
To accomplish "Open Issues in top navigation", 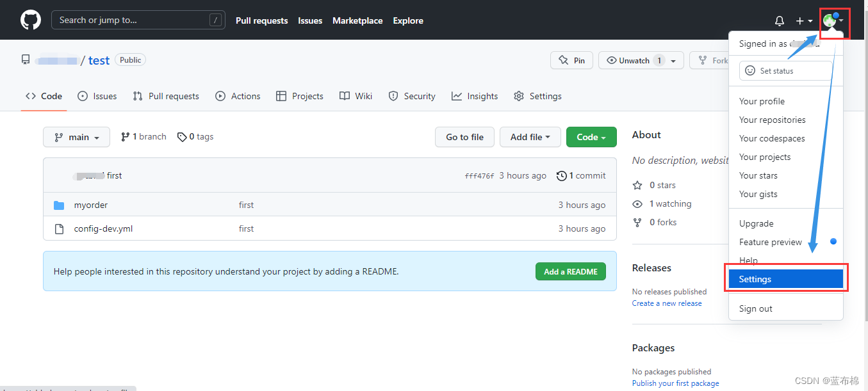I will [310, 20].
